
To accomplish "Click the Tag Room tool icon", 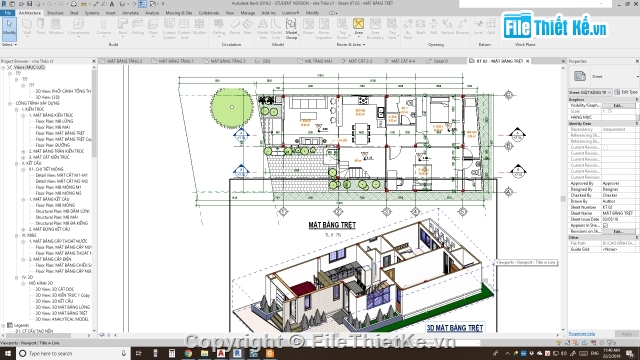I will (342, 24).
